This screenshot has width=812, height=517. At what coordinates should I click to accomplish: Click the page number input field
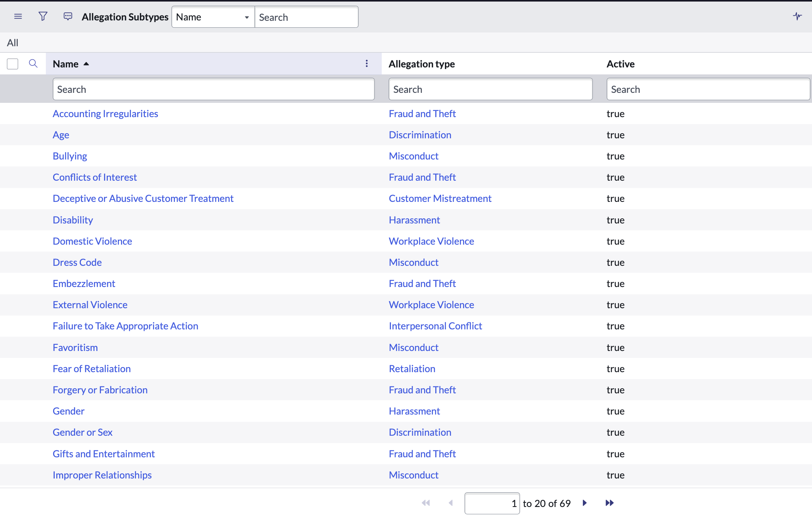tap(492, 503)
